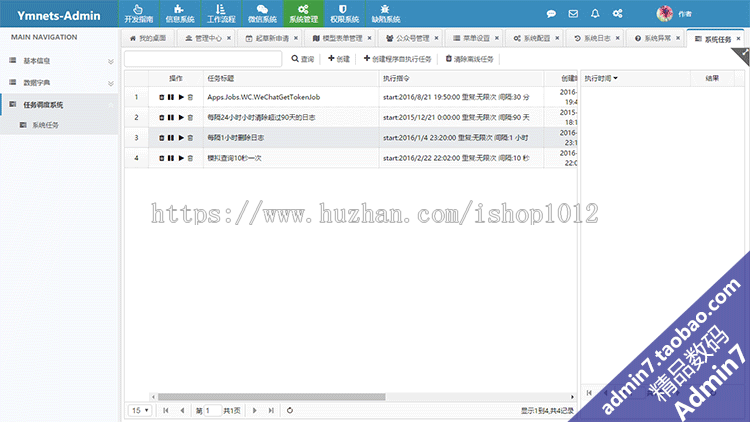This screenshot has height=422, width=750.
Task: Open the 执行时间 column sort dropdown
Action: (616, 78)
